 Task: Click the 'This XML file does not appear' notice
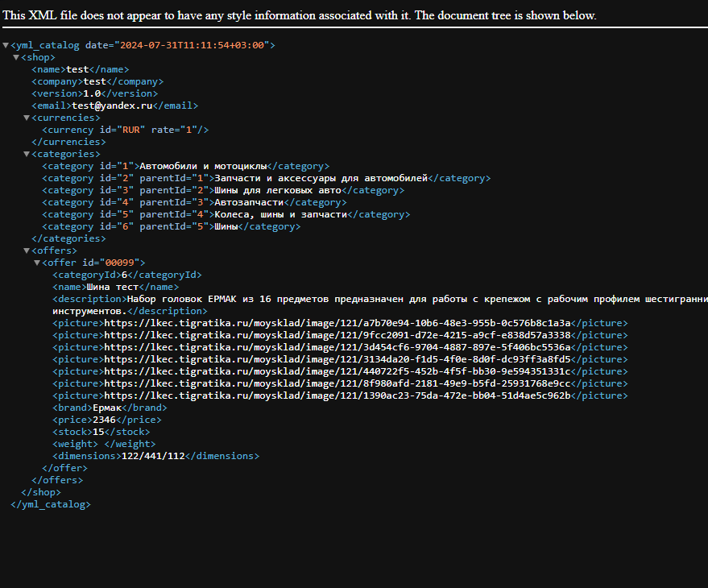click(x=300, y=15)
